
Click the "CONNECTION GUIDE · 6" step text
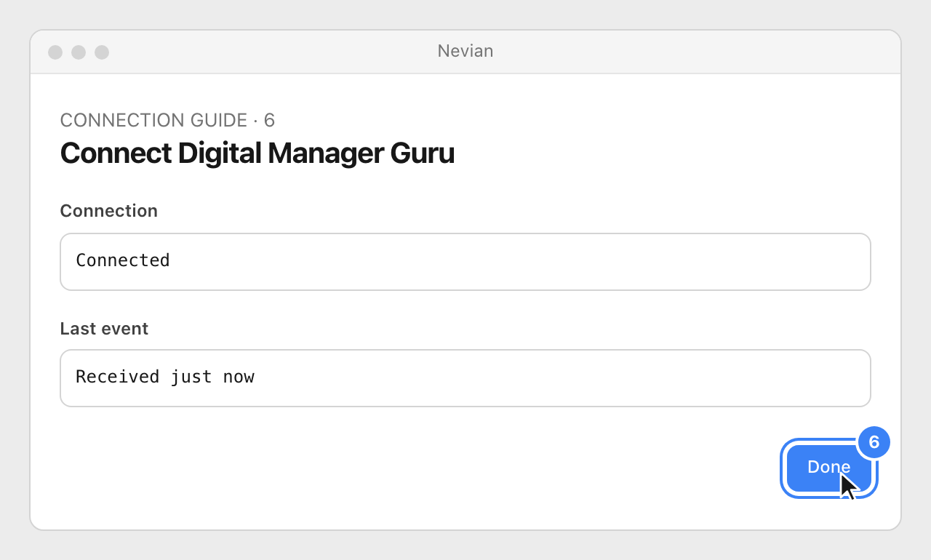[167, 120]
